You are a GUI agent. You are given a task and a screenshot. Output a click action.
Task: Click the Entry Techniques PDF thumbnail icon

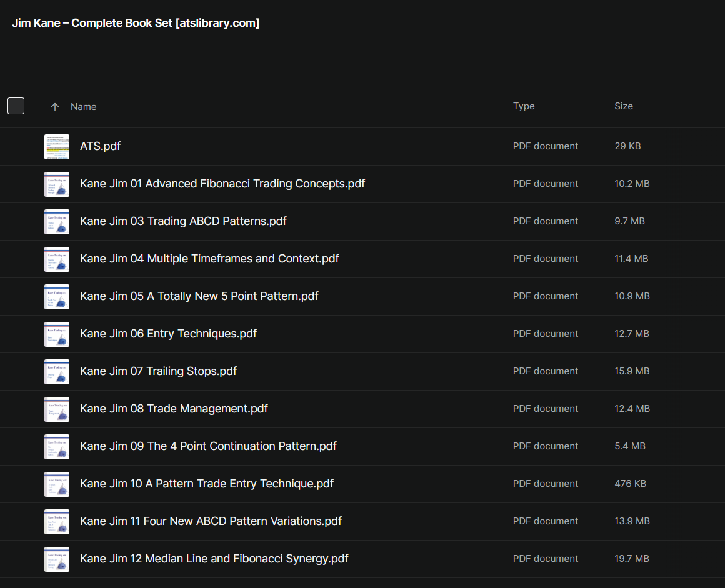pyautogui.click(x=57, y=334)
